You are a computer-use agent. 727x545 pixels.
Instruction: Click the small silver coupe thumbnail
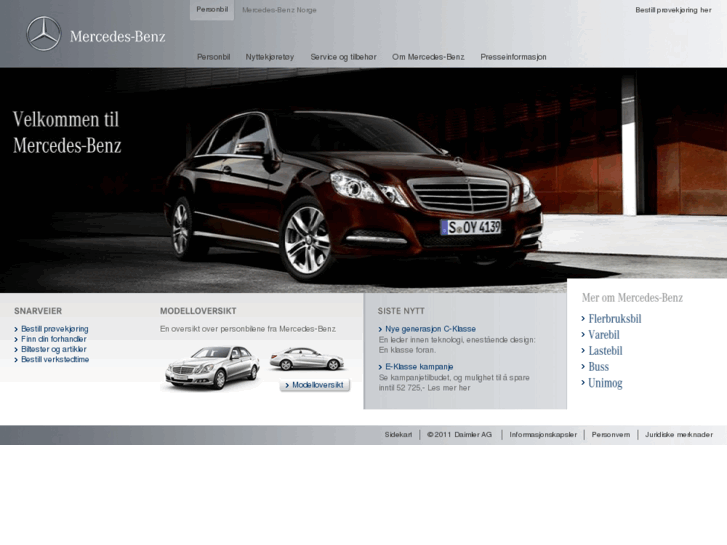306,359
